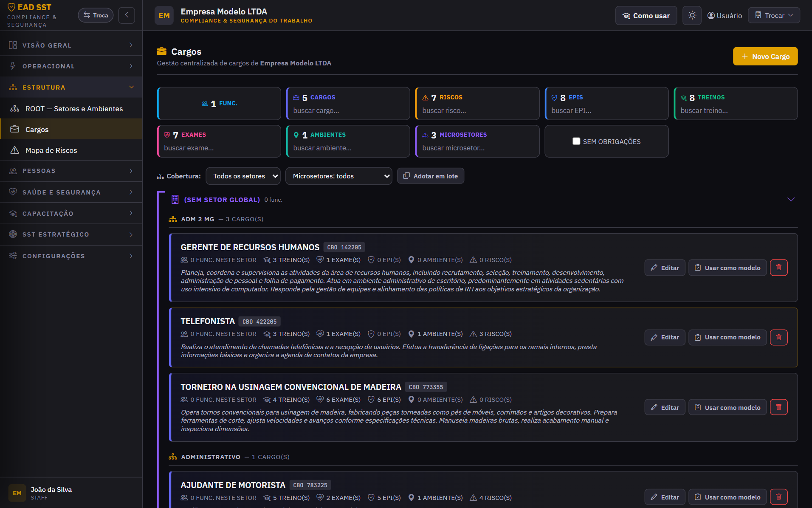The height and width of the screenshot is (508, 812).
Task: Click the EPIs shield icon in filter card
Action: (554, 98)
